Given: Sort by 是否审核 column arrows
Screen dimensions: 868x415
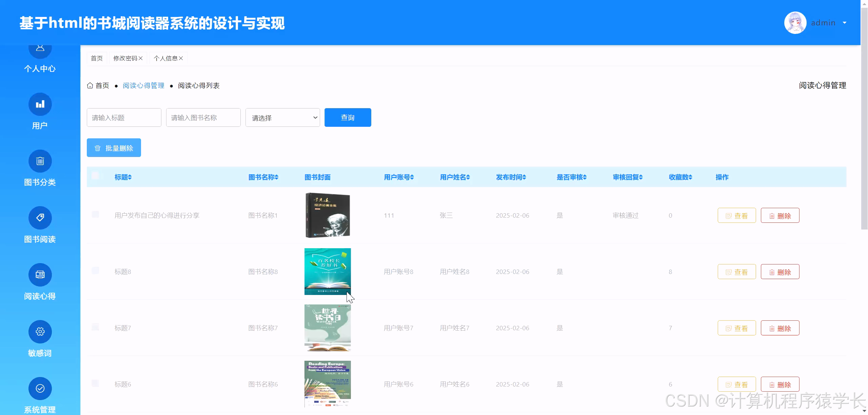Looking at the screenshot, I should click(x=585, y=177).
